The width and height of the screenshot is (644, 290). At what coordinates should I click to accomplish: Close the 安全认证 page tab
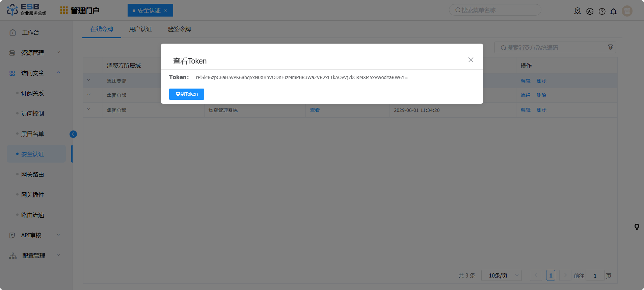[x=166, y=10]
